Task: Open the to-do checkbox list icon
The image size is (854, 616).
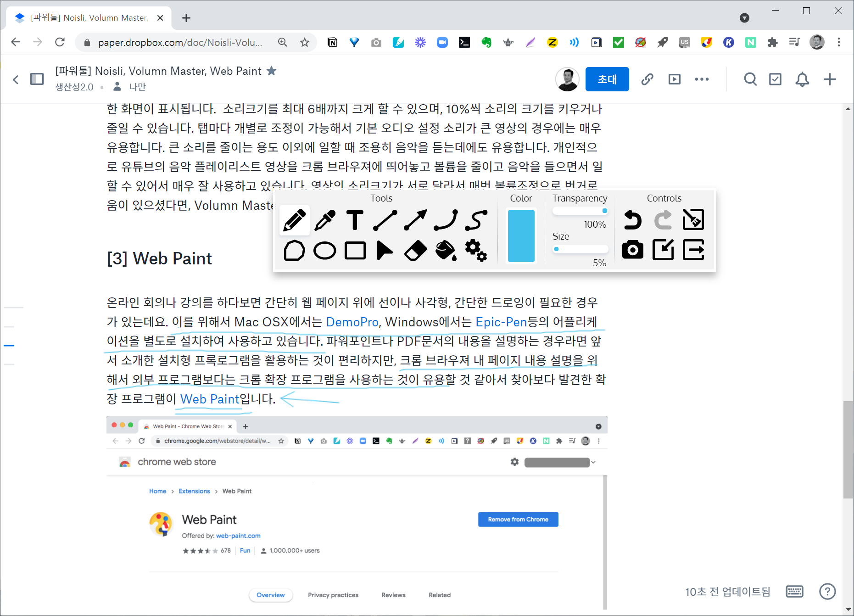Action: point(775,79)
